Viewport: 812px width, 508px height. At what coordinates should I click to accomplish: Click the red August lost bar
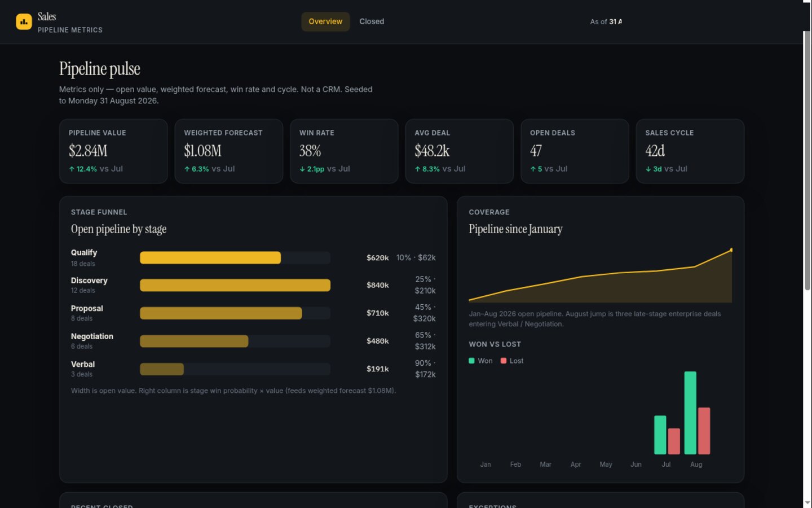[704, 431]
